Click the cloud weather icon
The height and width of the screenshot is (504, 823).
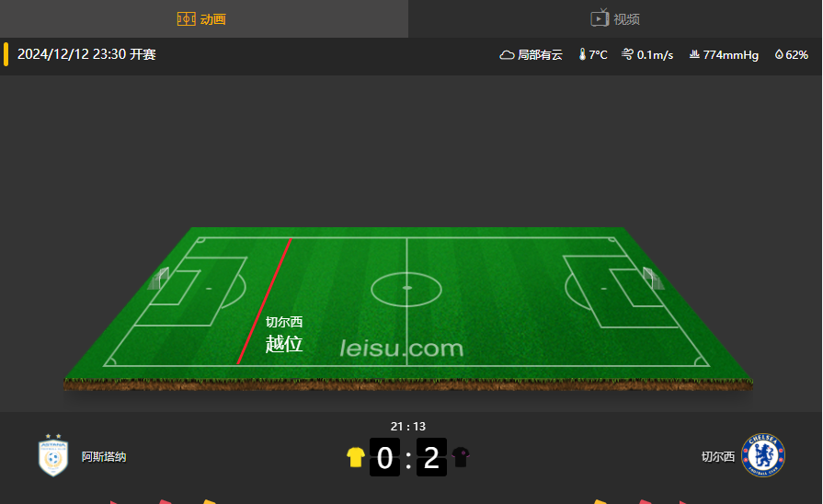coord(507,54)
